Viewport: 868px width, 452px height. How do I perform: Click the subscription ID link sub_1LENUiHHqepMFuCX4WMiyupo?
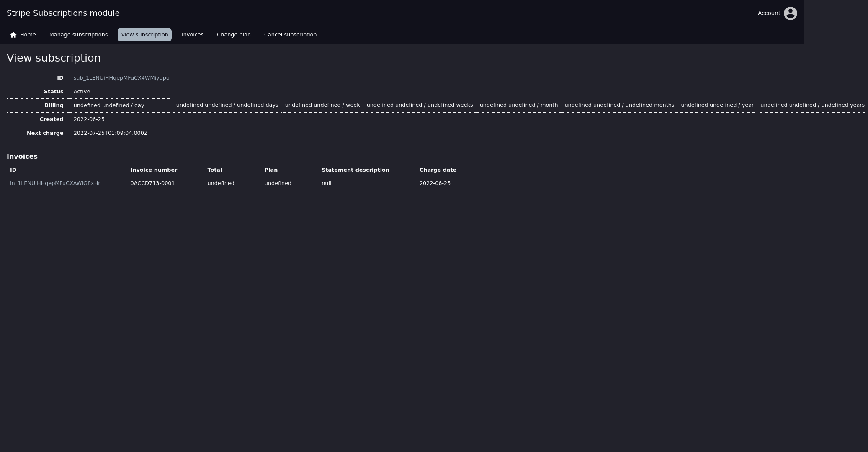pyautogui.click(x=121, y=78)
